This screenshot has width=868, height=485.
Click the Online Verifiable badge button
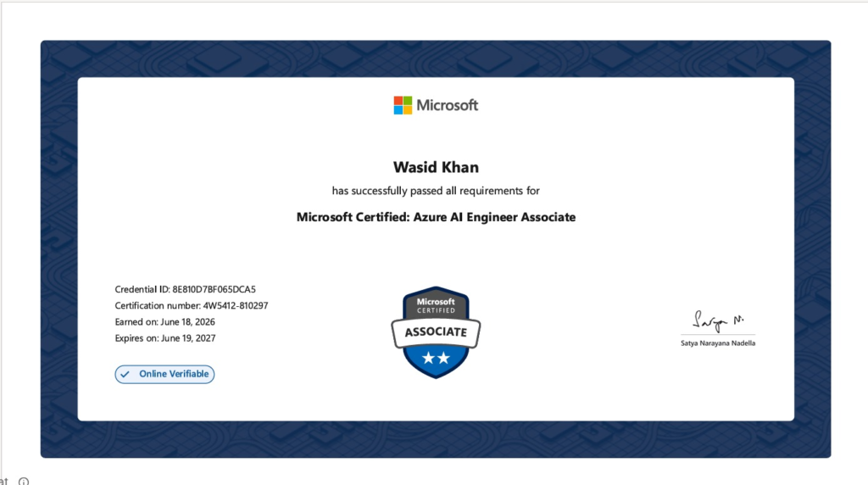tap(164, 374)
